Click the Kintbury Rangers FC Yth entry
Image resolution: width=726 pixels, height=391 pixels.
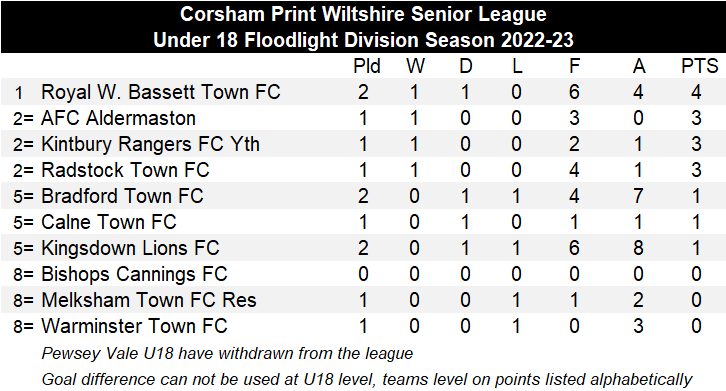[x=150, y=144]
